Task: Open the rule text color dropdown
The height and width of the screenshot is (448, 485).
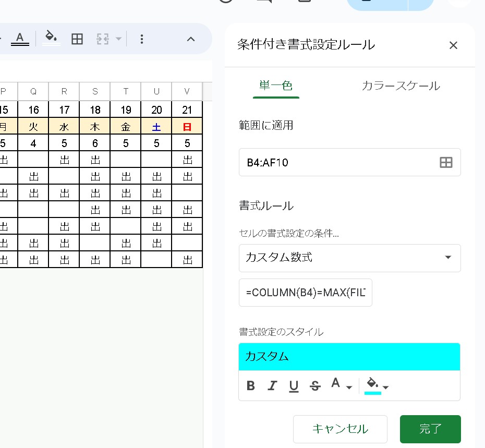Action: (342, 386)
